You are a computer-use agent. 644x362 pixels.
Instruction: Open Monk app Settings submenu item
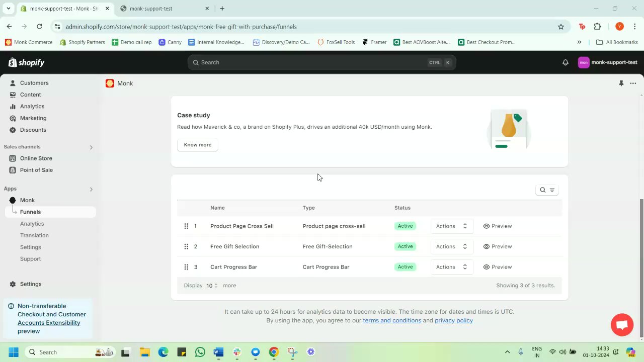pos(30,247)
